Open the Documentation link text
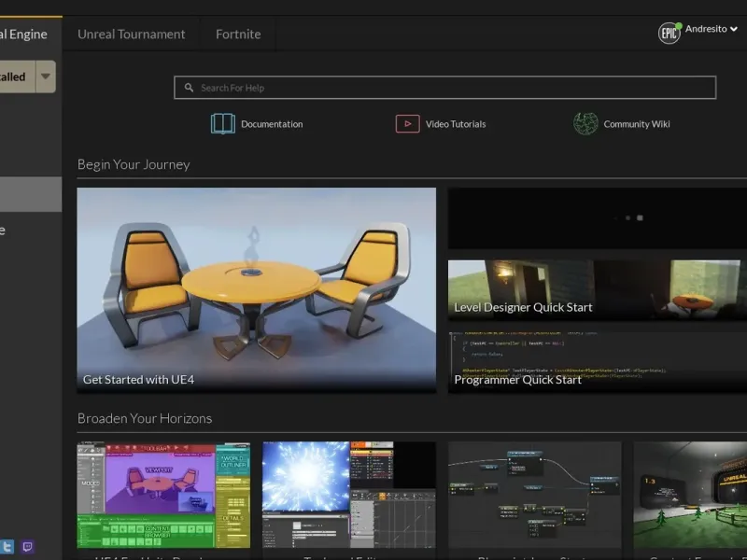This screenshot has height=560, width=747. (x=272, y=124)
